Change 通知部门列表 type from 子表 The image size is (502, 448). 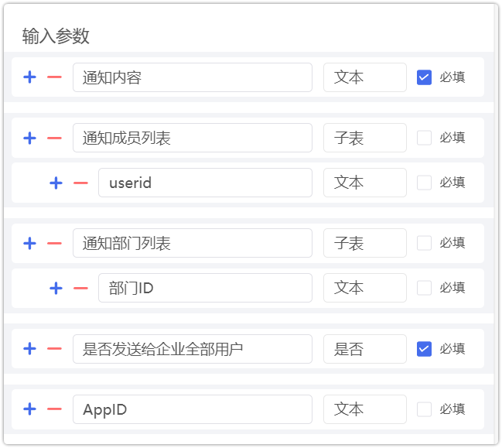(x=364, y=243)
